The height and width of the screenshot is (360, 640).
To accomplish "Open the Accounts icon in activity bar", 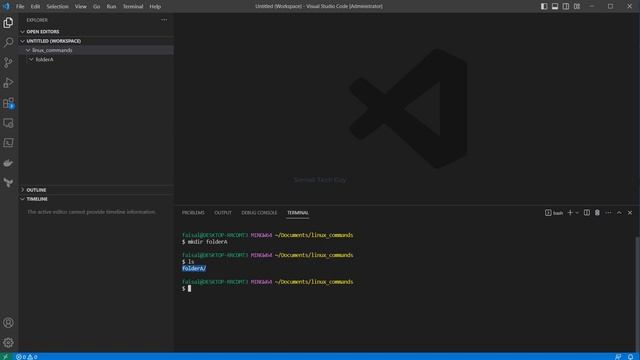I will click(8, 322).
